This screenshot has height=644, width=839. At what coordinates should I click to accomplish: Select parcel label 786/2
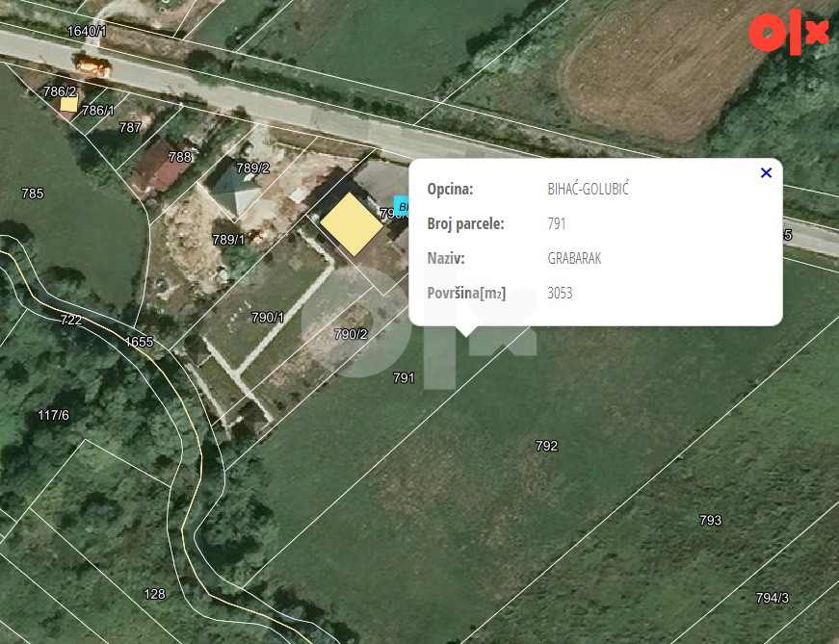(60, 91)
